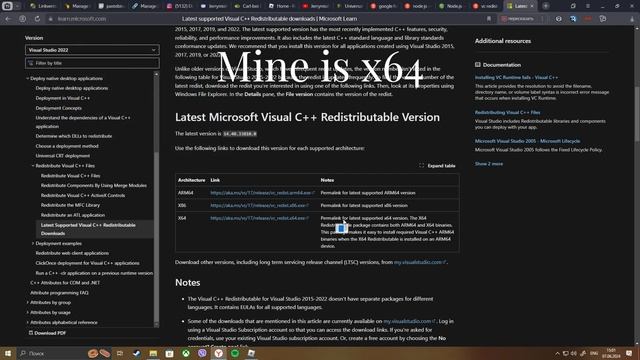640x360 pixels.
Task: Expand the Attributes by usage node
Action: (28, 313)
